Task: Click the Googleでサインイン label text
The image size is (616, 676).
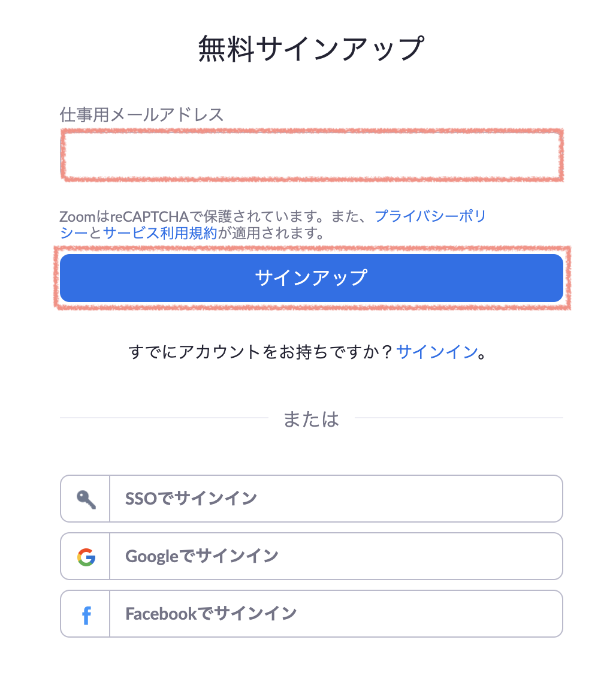Action: [202, 556]
